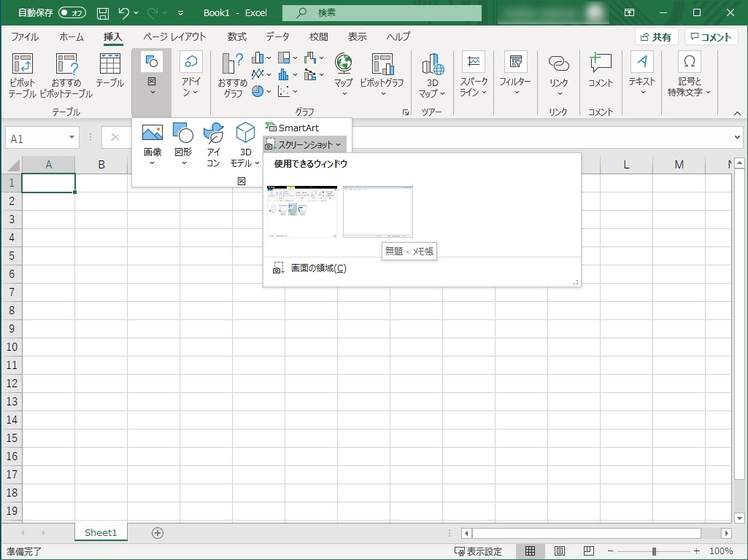Select the 無題 - メモ帳 window thumbnail
748x560 pixels.
[377, 211]
